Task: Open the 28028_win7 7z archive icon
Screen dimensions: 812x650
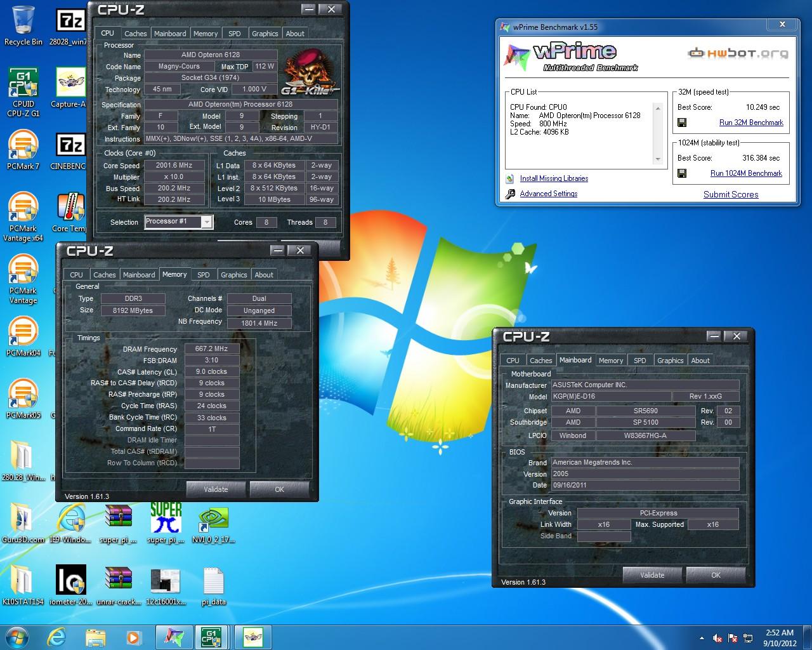Action: click(x=71, y=25)
